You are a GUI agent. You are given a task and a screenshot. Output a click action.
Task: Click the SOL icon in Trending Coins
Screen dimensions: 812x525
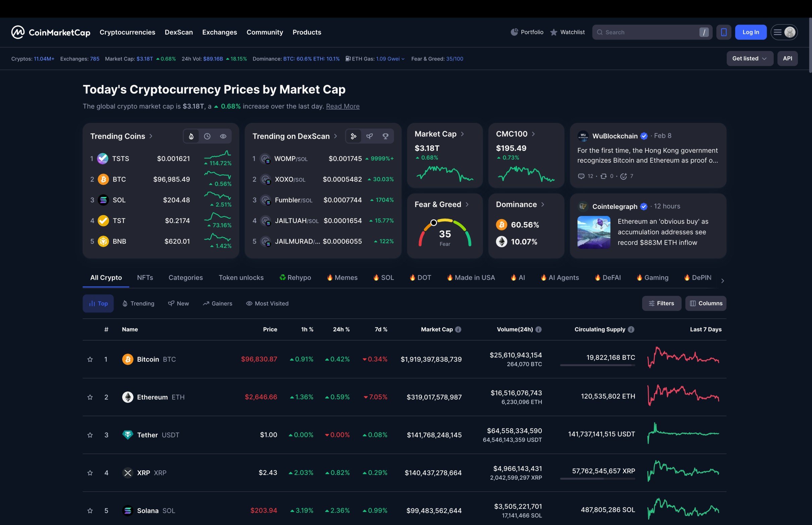tap(103, 200)
